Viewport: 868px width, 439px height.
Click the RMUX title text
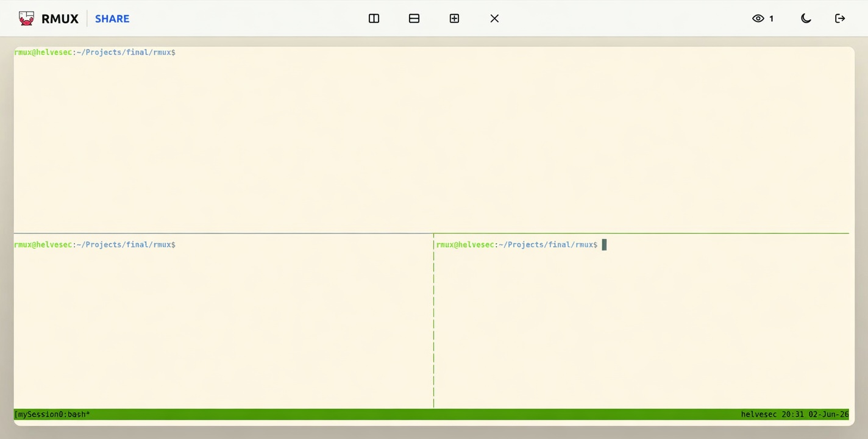click(x=60, y=19)
